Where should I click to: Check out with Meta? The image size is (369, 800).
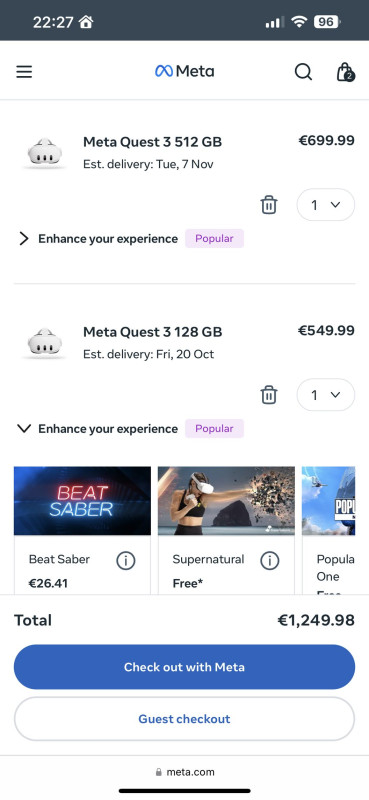(184, 667)
